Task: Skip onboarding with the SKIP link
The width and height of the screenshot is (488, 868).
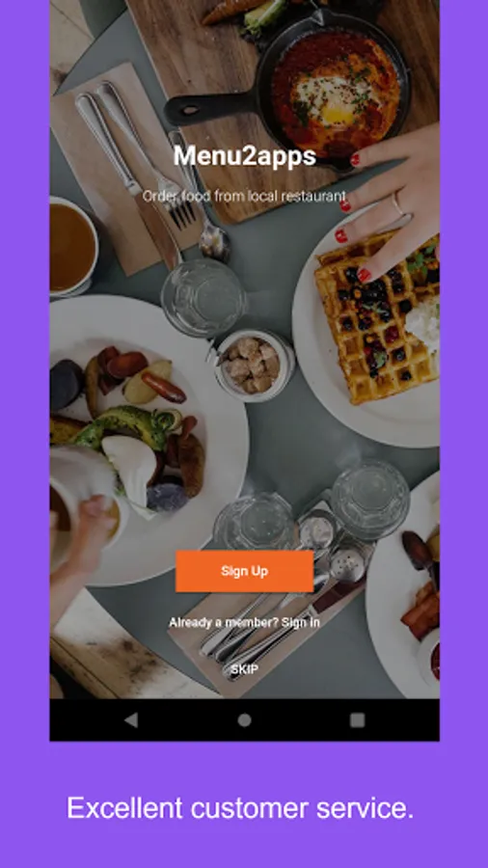Action: click(x=244, y=669)
